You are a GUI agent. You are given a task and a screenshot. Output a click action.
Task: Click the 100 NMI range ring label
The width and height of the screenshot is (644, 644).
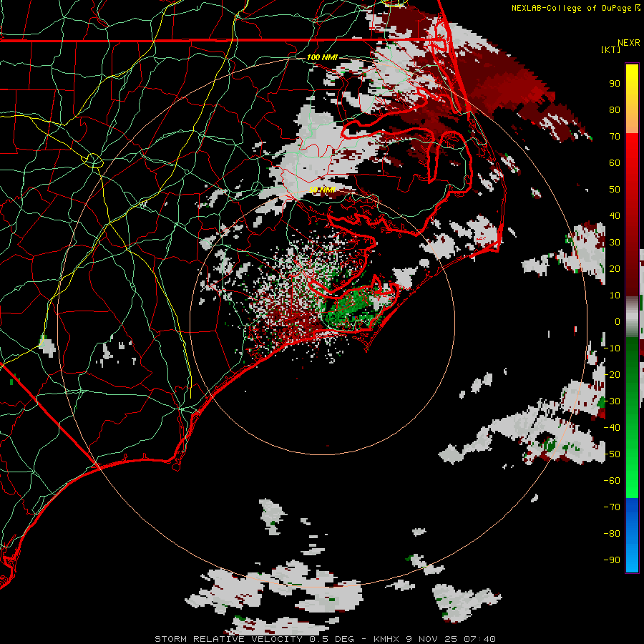321,57
